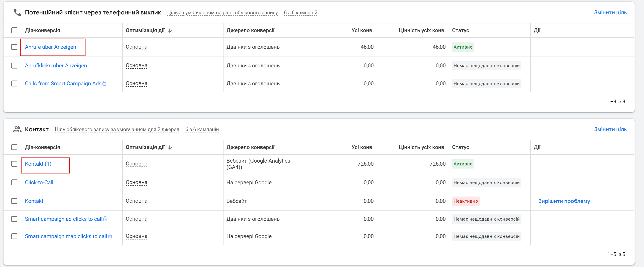Image resolution: width=644 pixels, height=267 pixels.
Task: Click lock icon beside Smart campaign ad clicks to call
Action: (x=105, y=219)
